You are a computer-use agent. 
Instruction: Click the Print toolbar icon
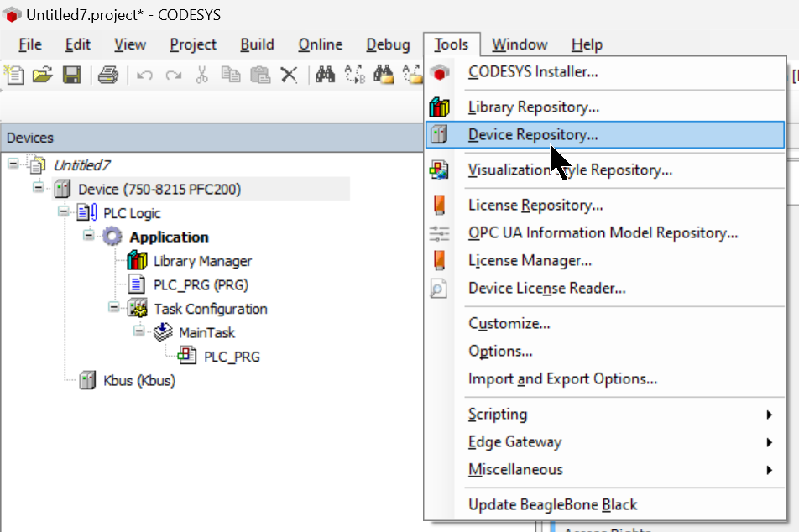108,75
